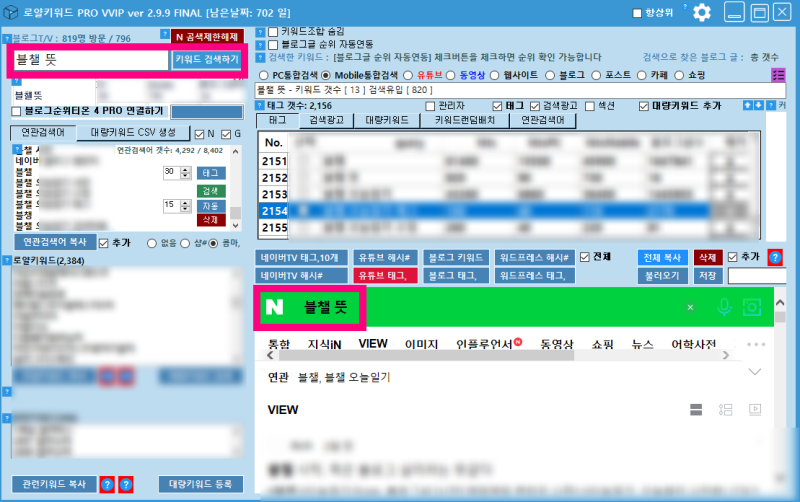Viewport: 800px width, 502px height.
Task: Click left arrow of Naver tab scrollbar
Action: [x=270, y=356]
